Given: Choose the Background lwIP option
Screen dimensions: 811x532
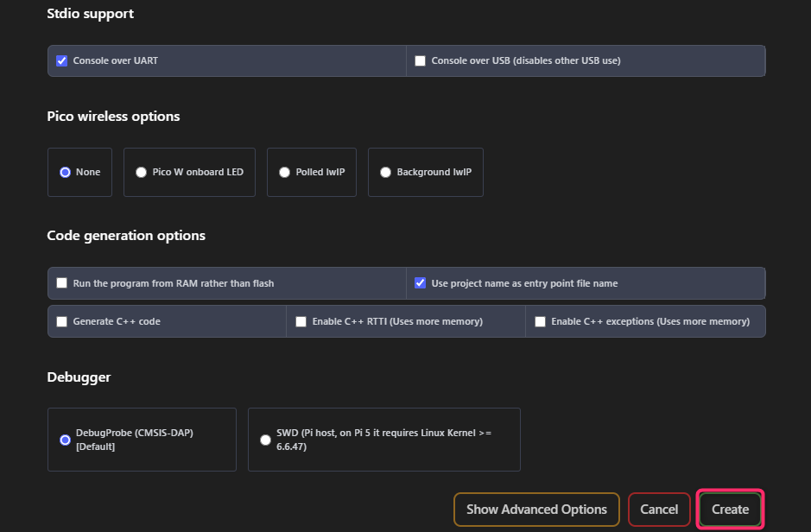Looking at the screenshot, I should (x=385, y=172).
